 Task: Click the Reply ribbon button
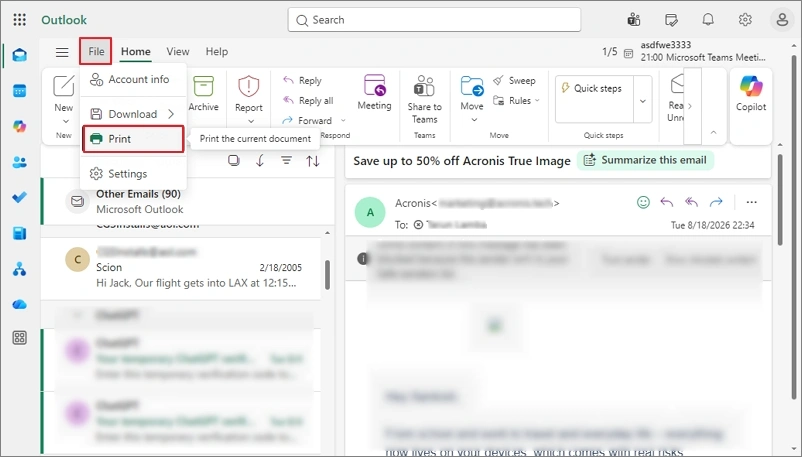[302, 80]
